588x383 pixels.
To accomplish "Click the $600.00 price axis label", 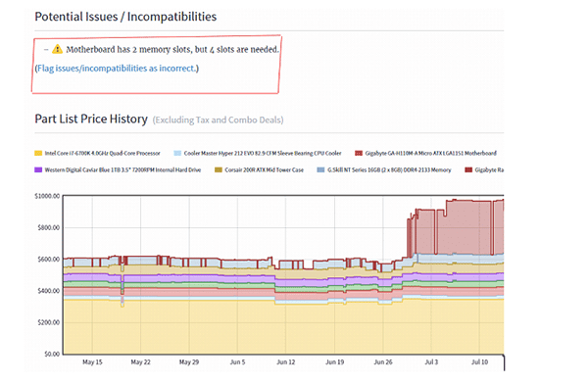I will click(48, 259).
